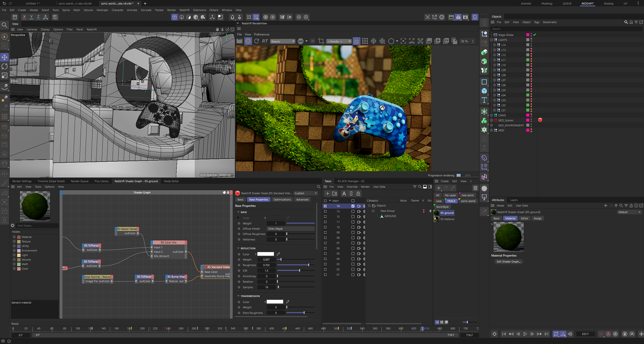
Task: Toggle take 09 checkbox
Action: tap(353, 232)
